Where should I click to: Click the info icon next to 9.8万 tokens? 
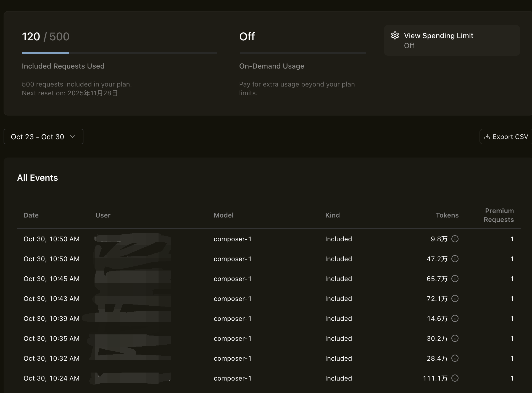tap(455, 239)
